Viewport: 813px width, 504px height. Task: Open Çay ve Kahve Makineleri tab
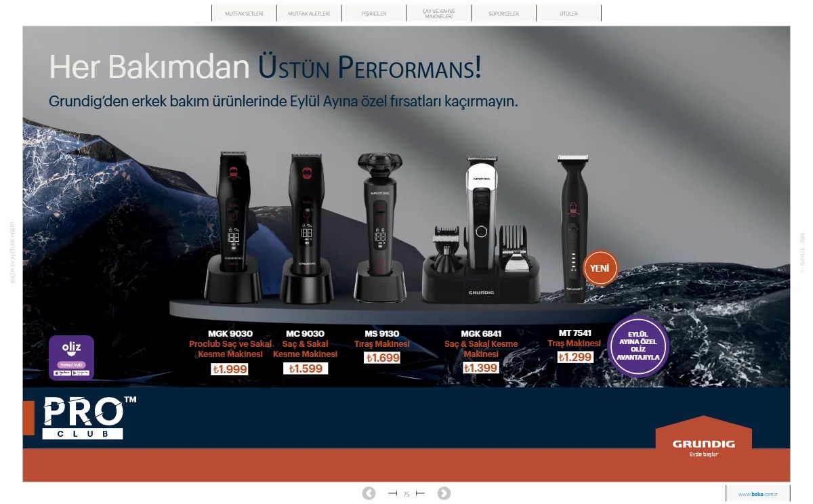(439, 13)
